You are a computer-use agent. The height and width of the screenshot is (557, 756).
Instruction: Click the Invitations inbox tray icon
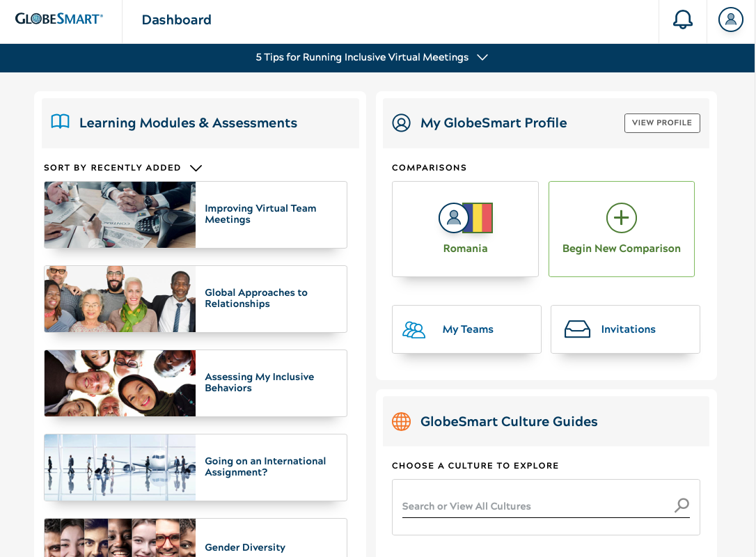pyautogui.click(x=577, y=329)
